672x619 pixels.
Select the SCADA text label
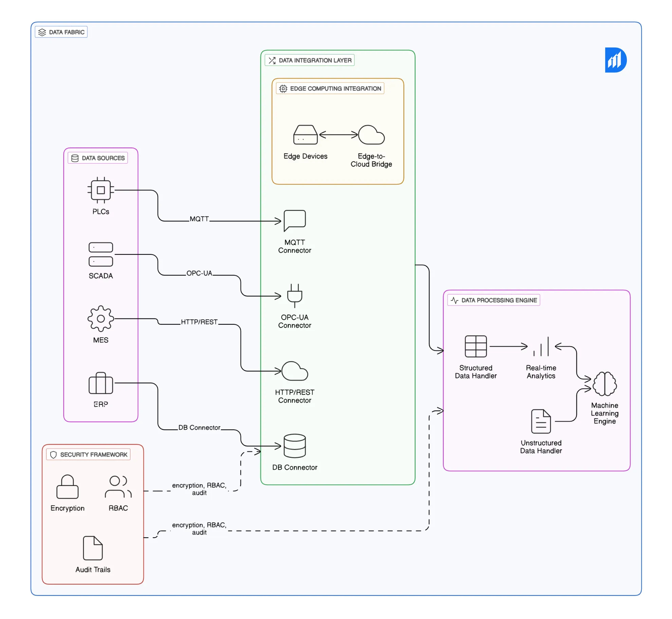click(x=101, y=275)
